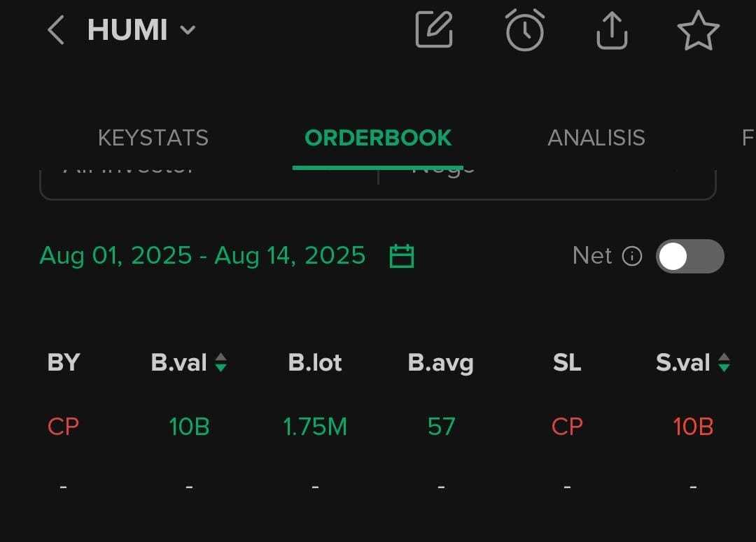Switch to the KEYSTATS tab
756x542 pixels.
click(153, 138)
